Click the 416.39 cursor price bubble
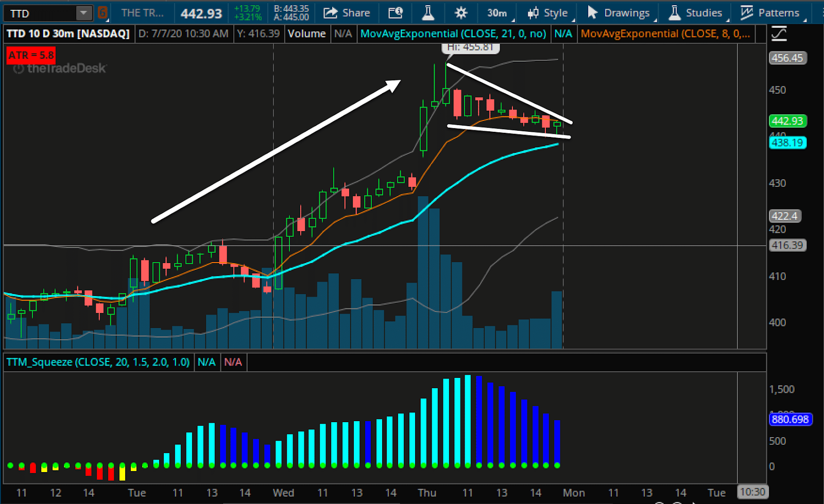 [x=787, y=246]
